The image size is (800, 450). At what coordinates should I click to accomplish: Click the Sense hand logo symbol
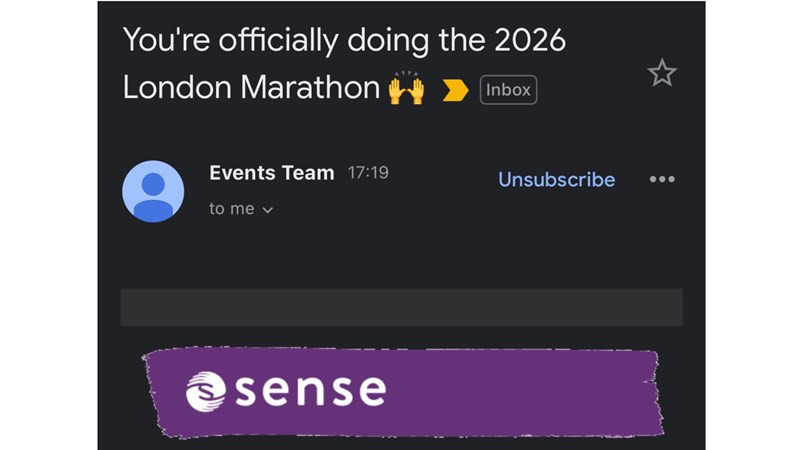point(207,391)
